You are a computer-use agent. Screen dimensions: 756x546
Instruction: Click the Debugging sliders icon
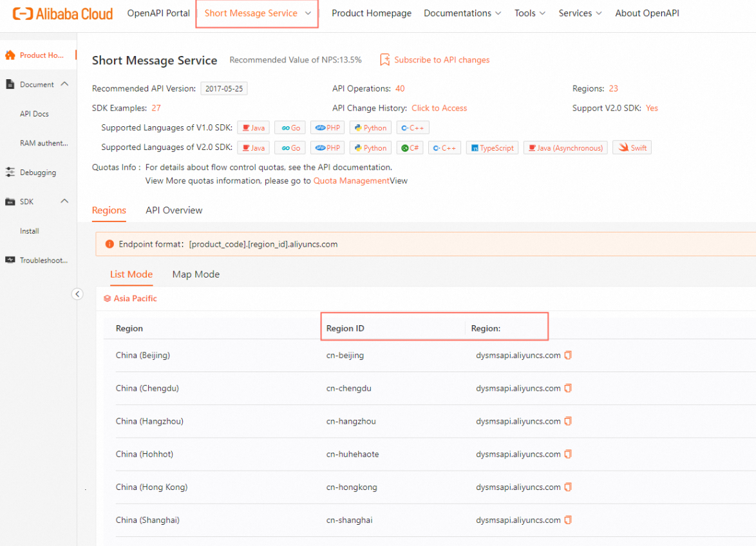click(x=10, y=172)
